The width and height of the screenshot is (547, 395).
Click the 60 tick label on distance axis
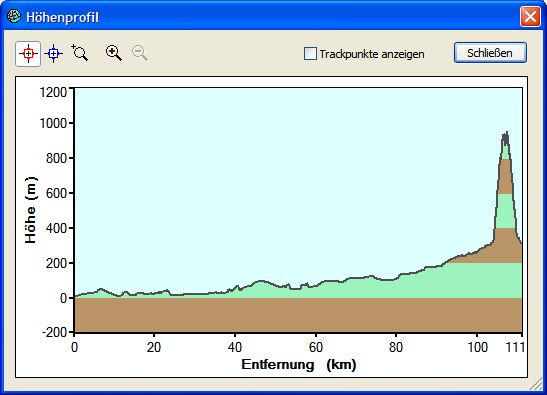(x=316, y=347)
